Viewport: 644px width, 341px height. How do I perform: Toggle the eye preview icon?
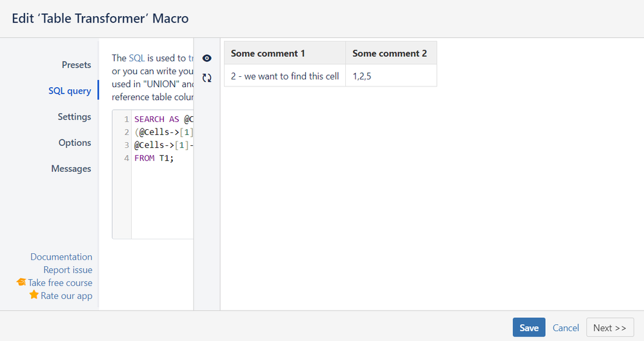[207, 58]
